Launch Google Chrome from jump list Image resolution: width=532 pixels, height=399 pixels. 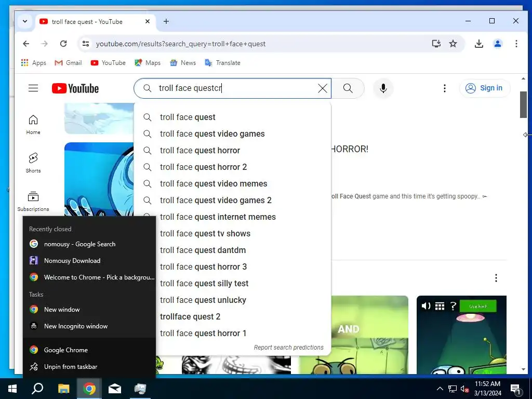click(x=89, y=350)
